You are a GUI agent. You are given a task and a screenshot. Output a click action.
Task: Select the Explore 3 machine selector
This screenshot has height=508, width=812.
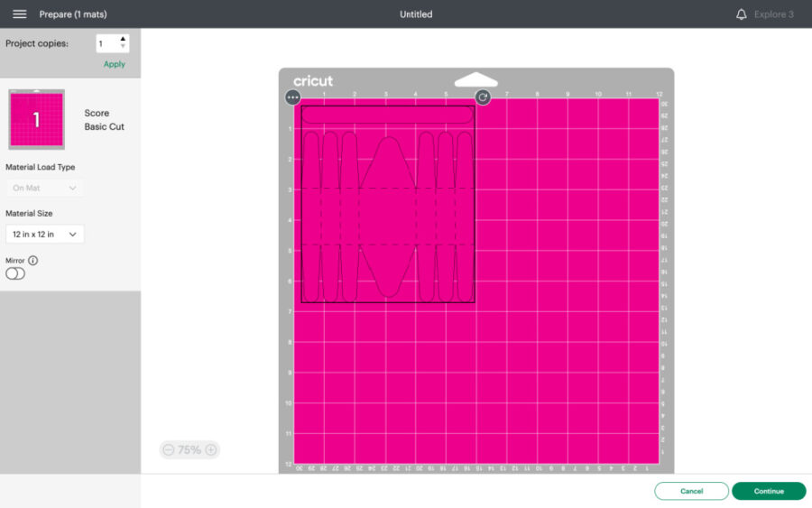coord(773,14)
